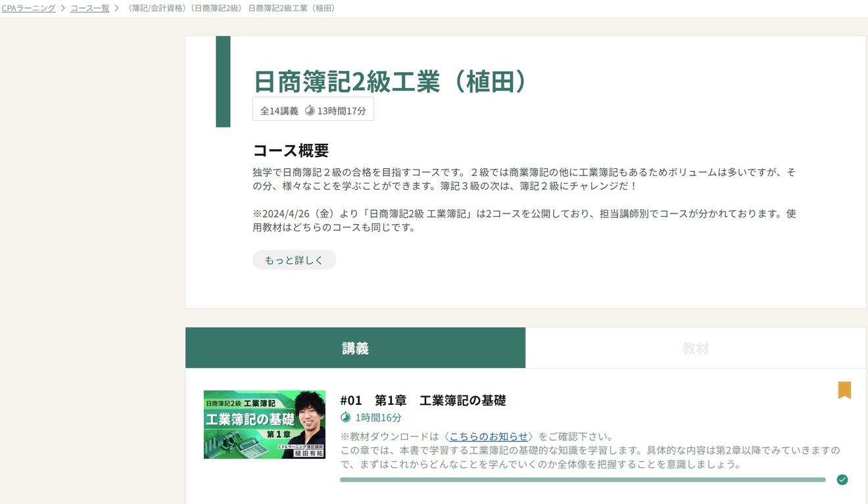Screen dimensions: 868x504
Task: Click the clock icon beside 13時間17分
Action: click(x=310, y=110)
